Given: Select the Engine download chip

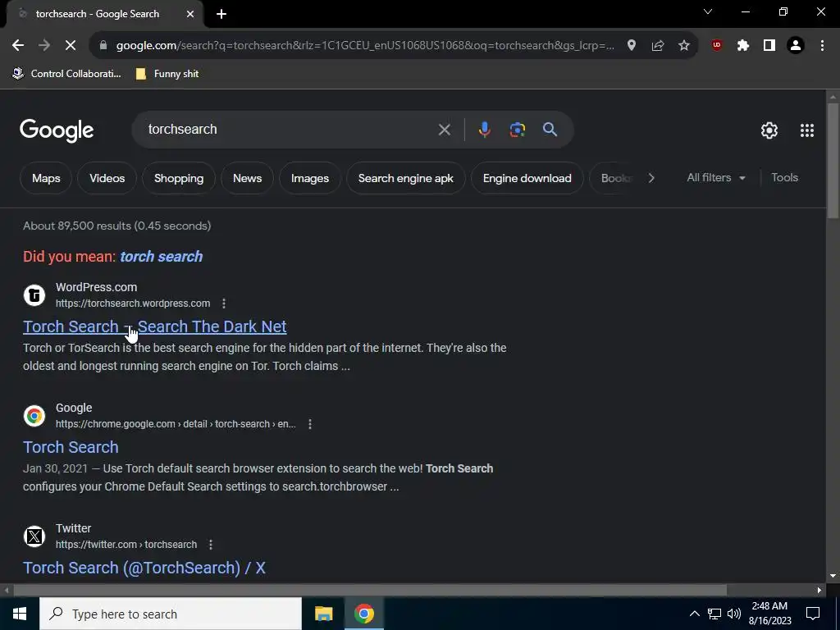Looking at the screenshot, I should pyautogui.click(x=527, y=178).
